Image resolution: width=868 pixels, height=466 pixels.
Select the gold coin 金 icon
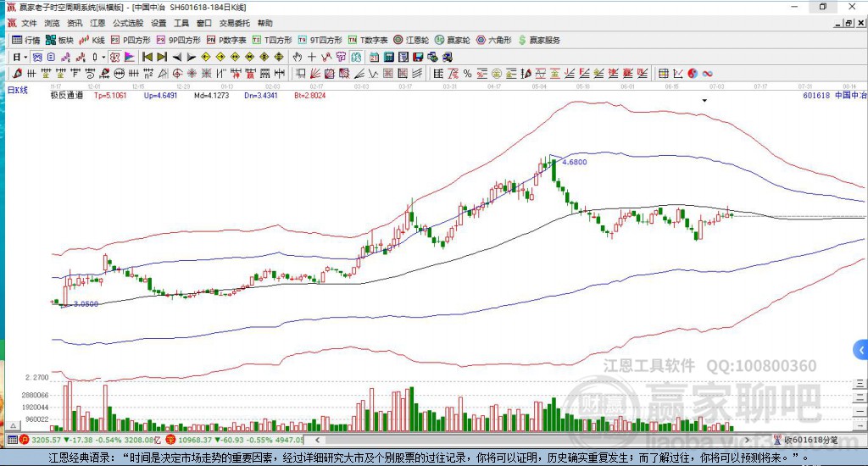tap(497, 74)
